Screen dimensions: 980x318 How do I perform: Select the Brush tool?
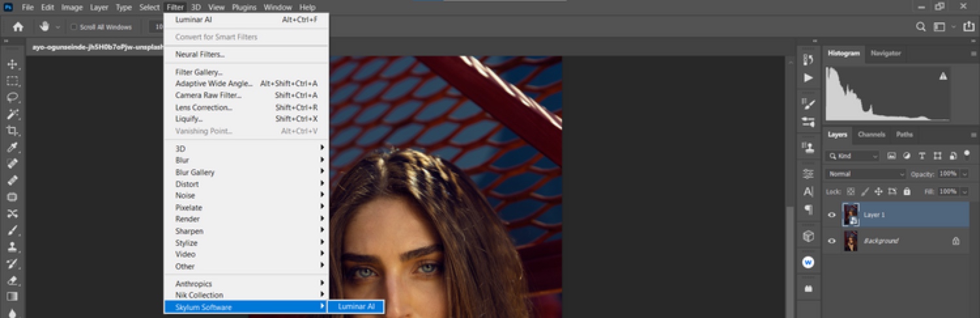[x=12, y=230]
